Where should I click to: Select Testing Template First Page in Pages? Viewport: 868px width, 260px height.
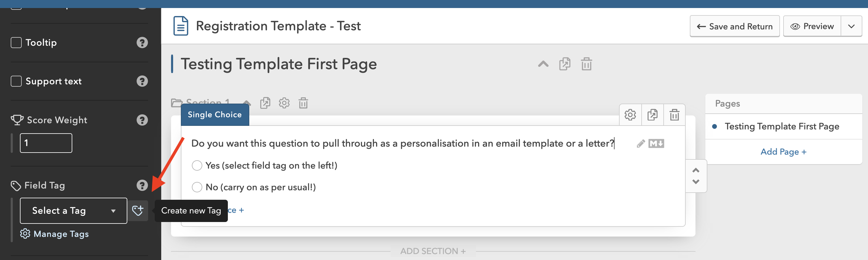coord(781,126)
